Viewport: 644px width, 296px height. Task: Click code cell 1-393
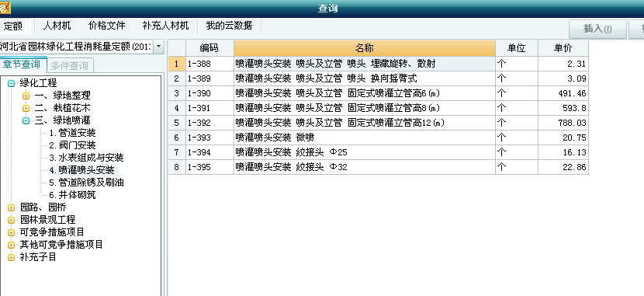(209, 138)
